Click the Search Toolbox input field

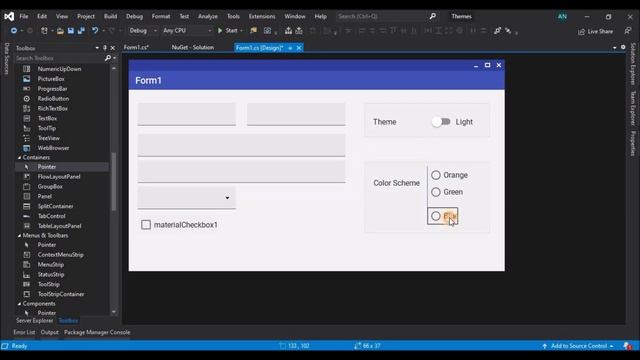(59, 58)
